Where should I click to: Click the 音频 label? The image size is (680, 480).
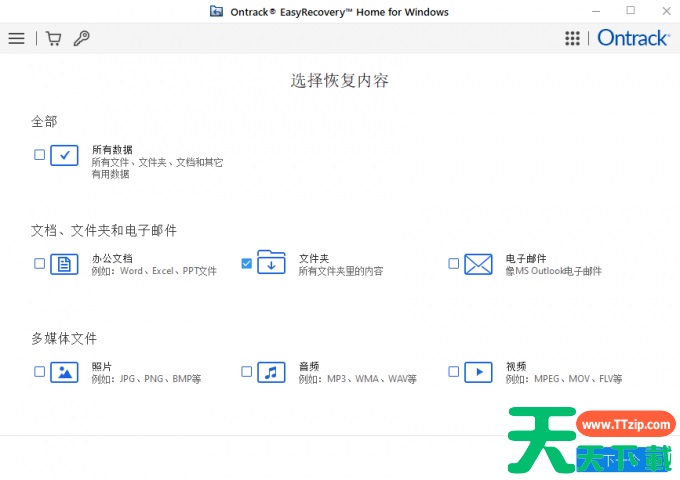(309, 366)
